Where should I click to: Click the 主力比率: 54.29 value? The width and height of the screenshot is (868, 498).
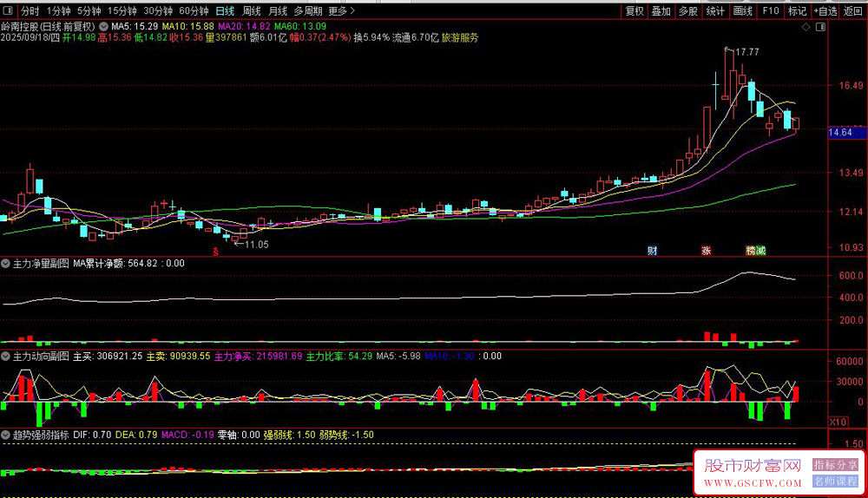(339, 357)
